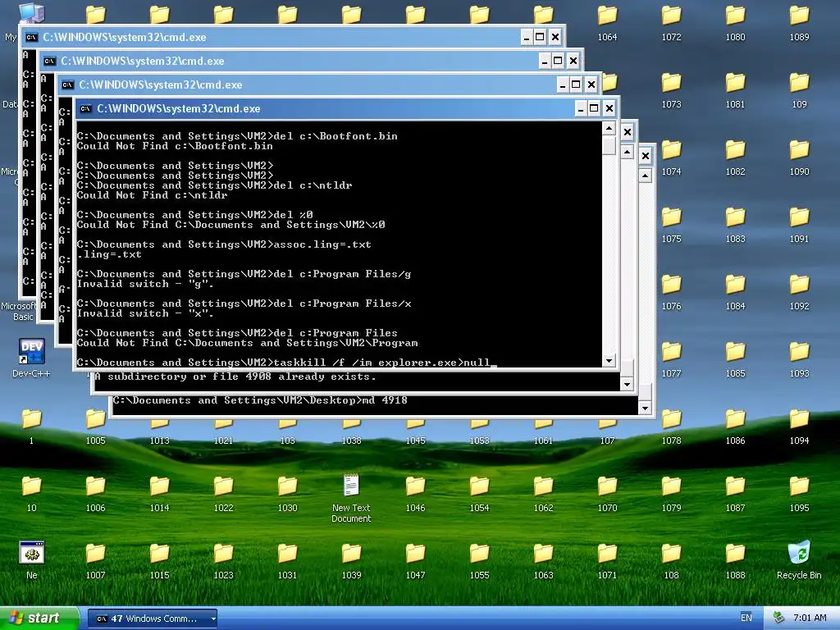Click the Start button
Image resolution: width=840 pixels, height=630 pixels.
(x=39, y=619)
